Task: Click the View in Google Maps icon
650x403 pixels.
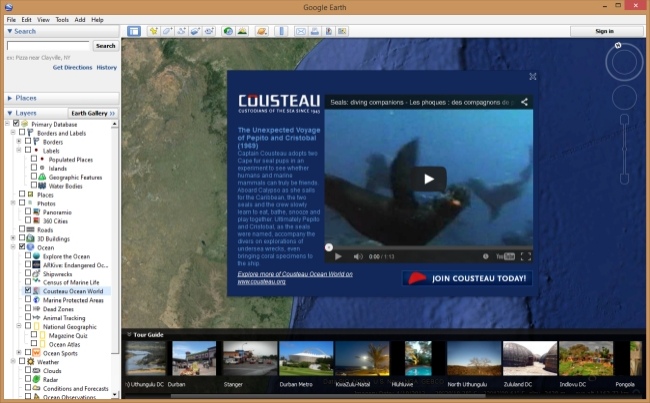Action: tap(342, 31)
